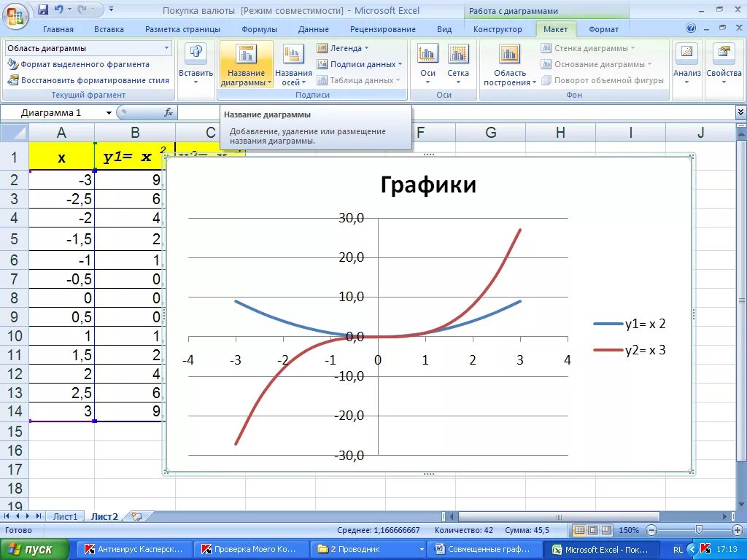Screen dimensions: 747x560
Task: Click the zoom slider handle
Action: [x=698, y=530]
